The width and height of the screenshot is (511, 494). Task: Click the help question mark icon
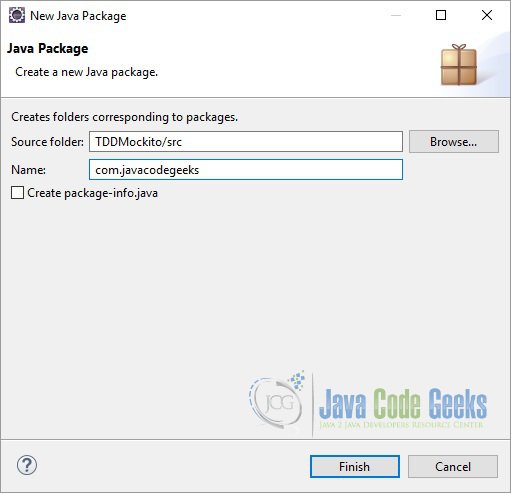27,465
